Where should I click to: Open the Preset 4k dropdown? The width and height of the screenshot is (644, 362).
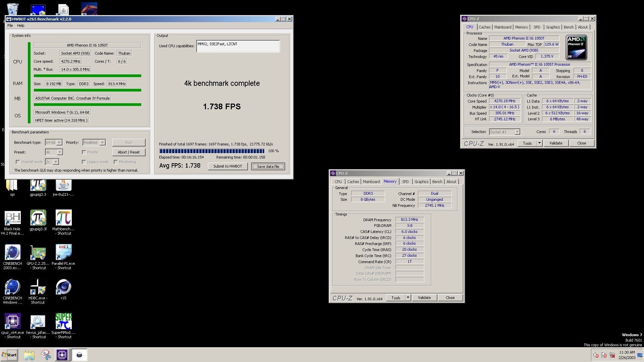tap(54, 152)
